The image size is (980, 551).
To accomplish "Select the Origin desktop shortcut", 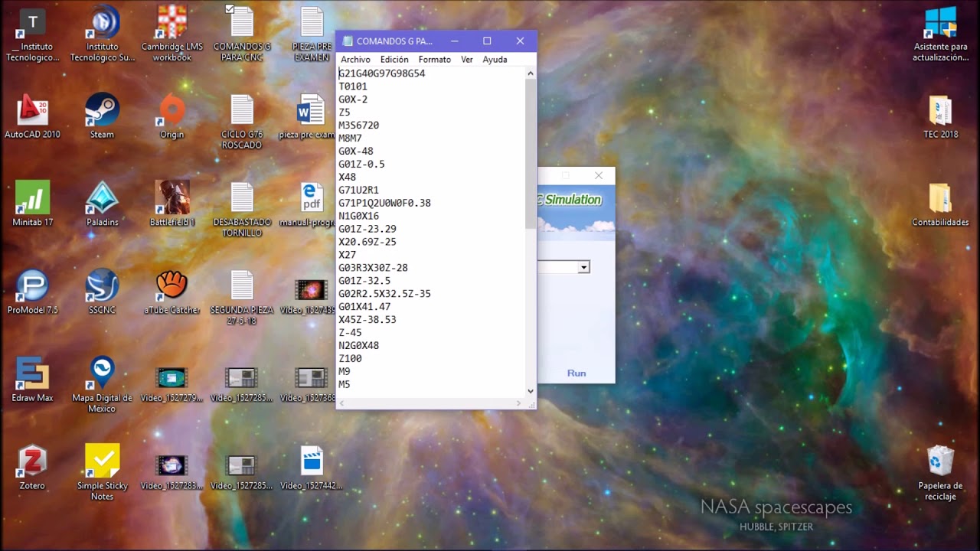I will coord(171,116).
